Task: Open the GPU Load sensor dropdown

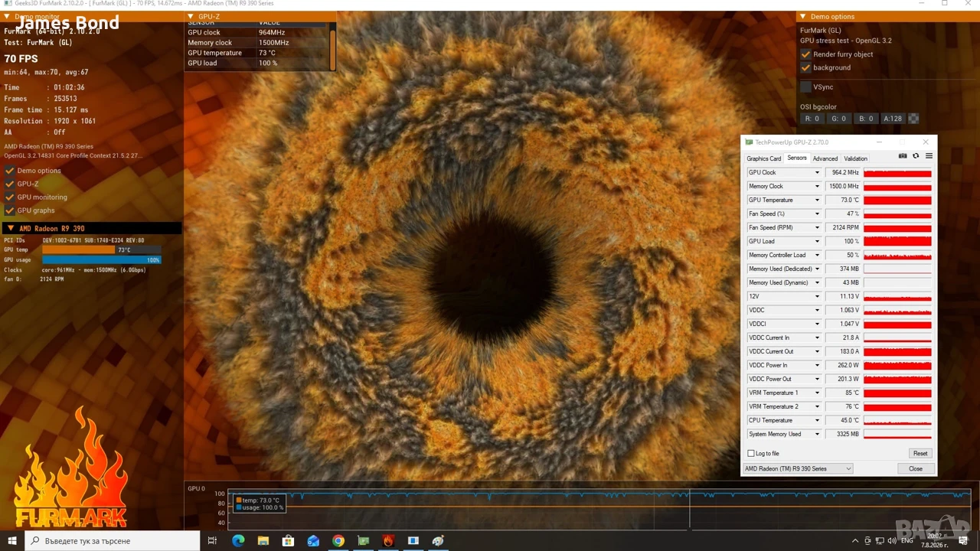Action: 817,242
